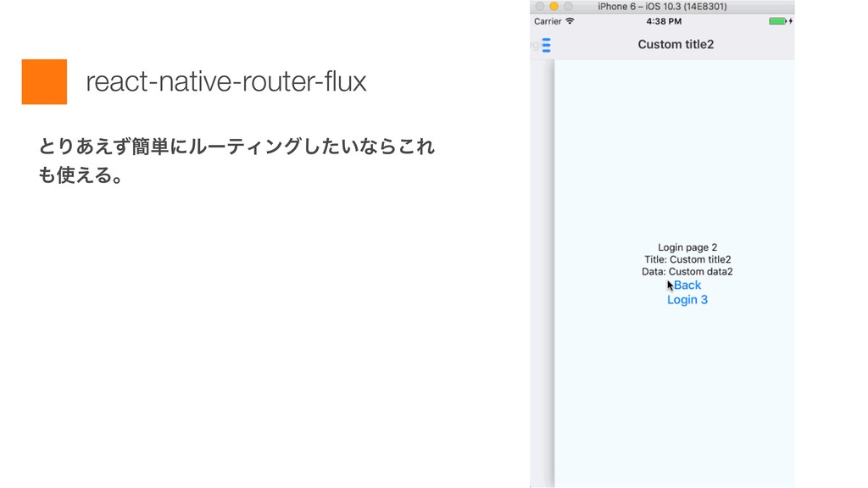Click the Japanese description paragraph
868x488 pixels.
[x=236, y=161]
